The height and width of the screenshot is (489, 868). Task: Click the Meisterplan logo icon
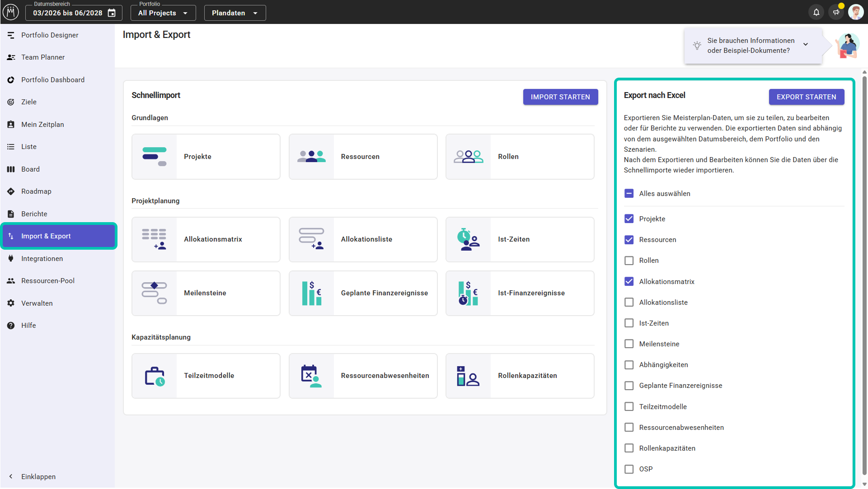[x=11, y=12]
